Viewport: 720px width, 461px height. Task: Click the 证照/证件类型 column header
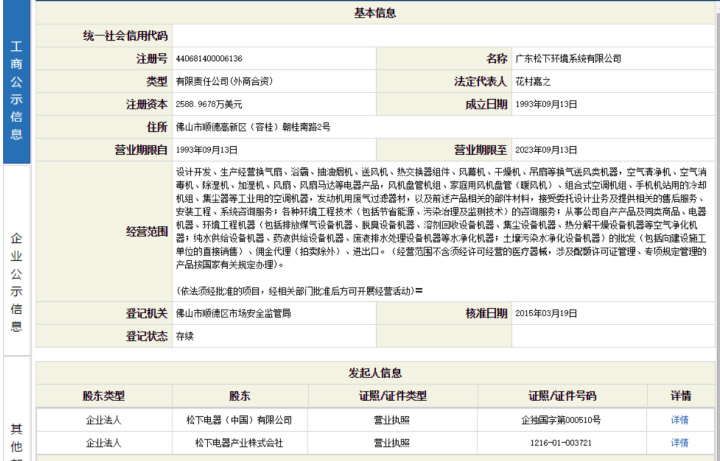point(393,396)
